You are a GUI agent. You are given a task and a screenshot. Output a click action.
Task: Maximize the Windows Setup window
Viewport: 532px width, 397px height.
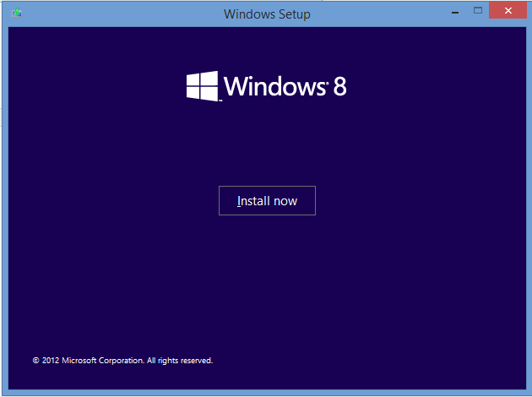[478, 10]
